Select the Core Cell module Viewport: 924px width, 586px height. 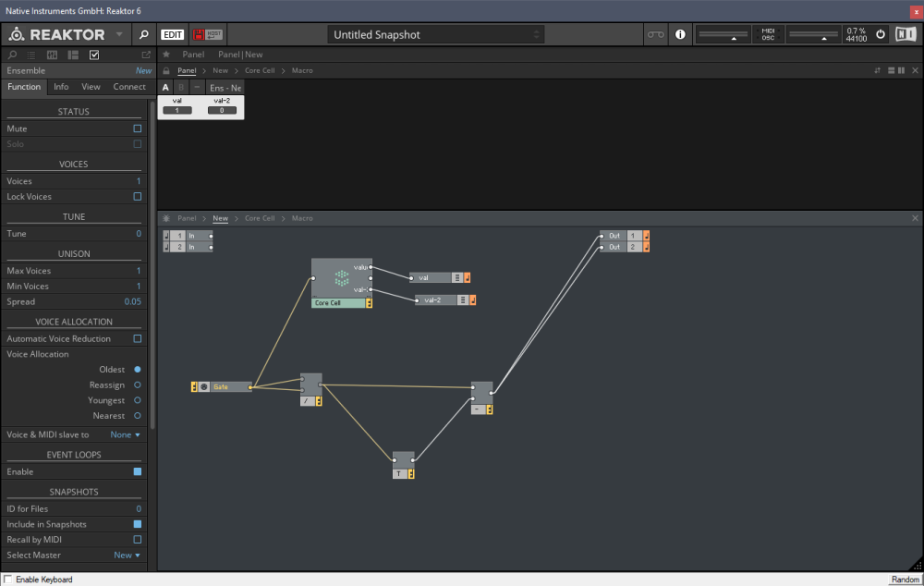(341, 283)
